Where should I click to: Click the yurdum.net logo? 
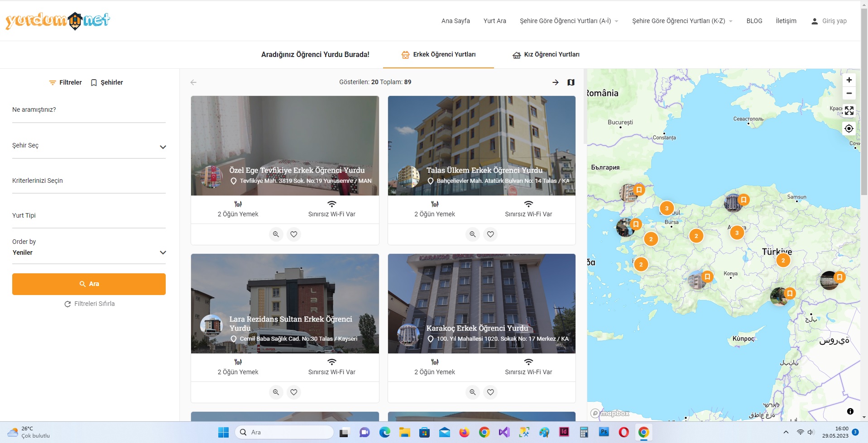pos(58,21)
